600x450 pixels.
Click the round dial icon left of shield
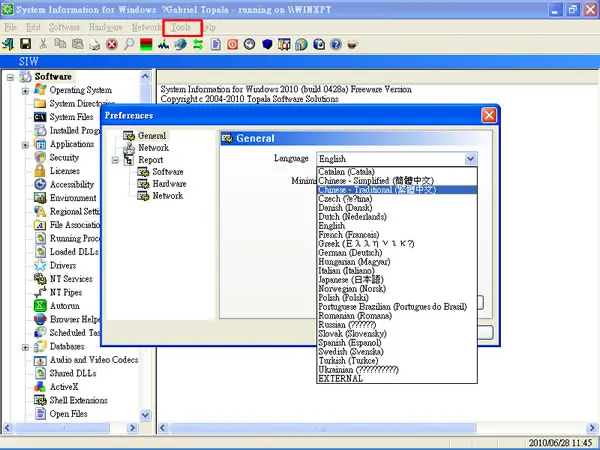[249, 44]
